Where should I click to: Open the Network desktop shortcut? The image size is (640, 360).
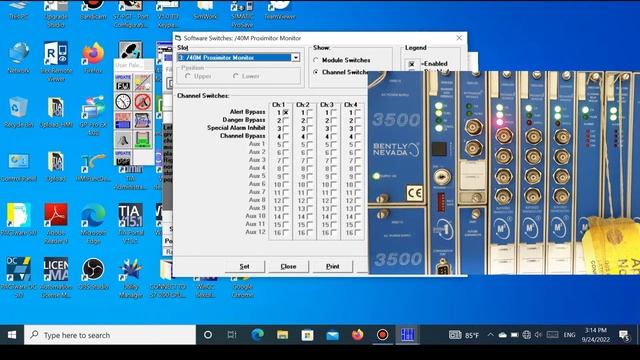[x=19, y=58]
